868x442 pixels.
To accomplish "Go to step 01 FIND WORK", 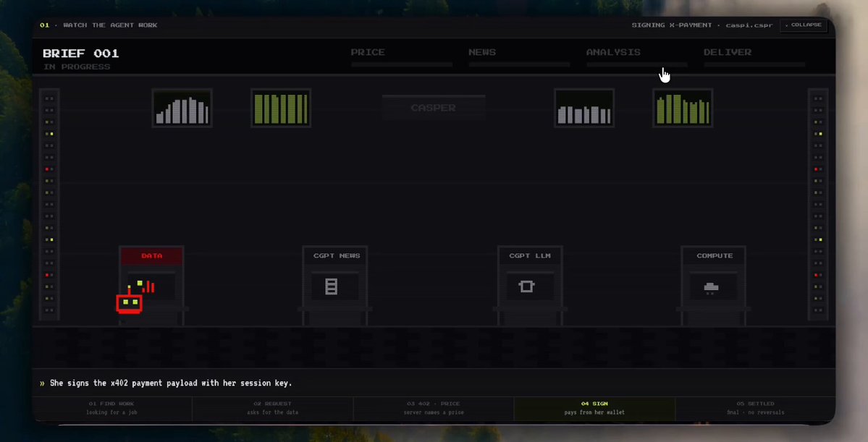I will (111, 408).
